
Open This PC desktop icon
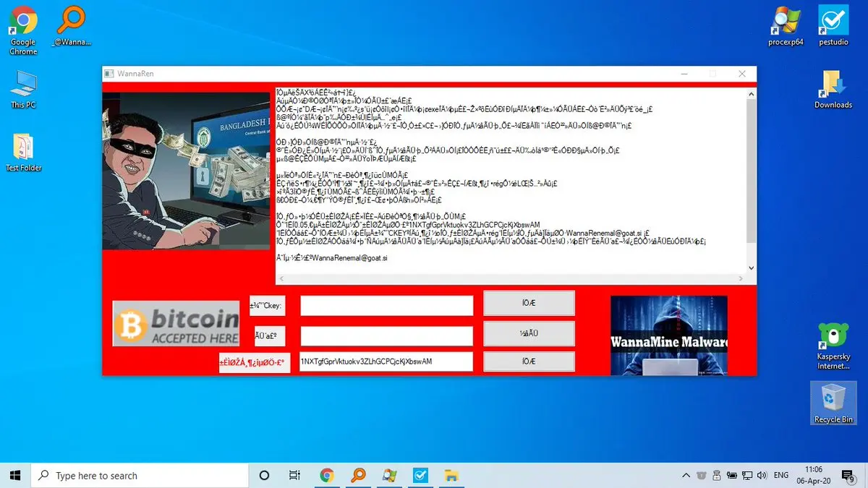click(23, 90)
